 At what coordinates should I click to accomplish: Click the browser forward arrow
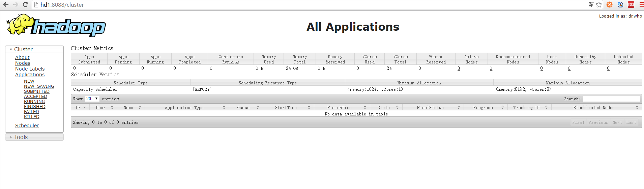pyautogui.click(x=16, y=5)
